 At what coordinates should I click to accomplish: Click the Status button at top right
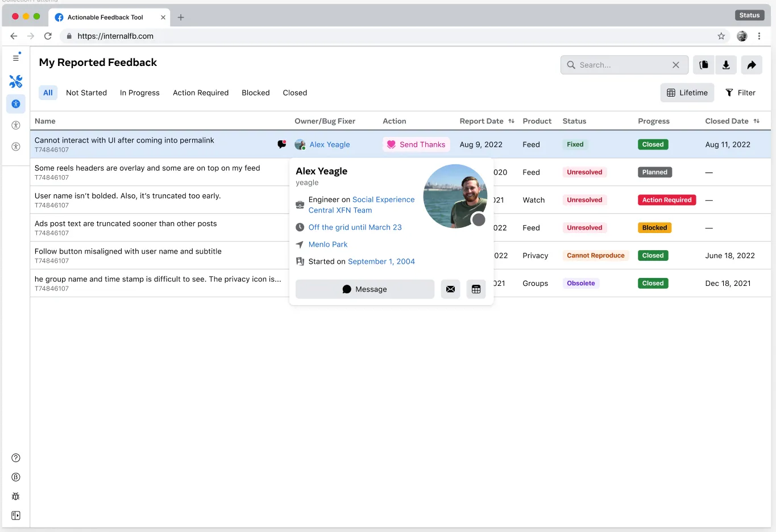point(749,15)
